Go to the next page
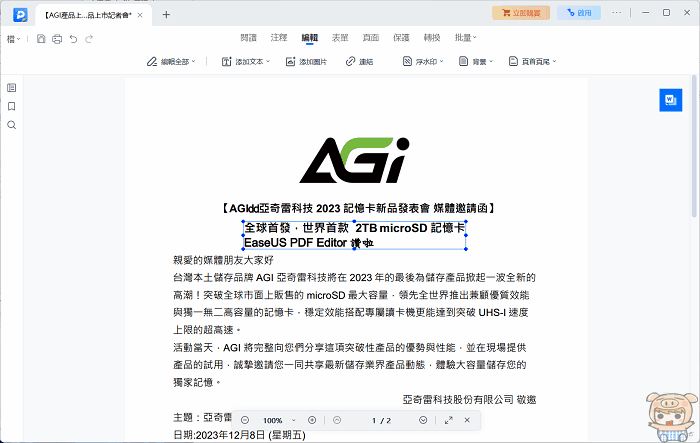 pos(423,420)
